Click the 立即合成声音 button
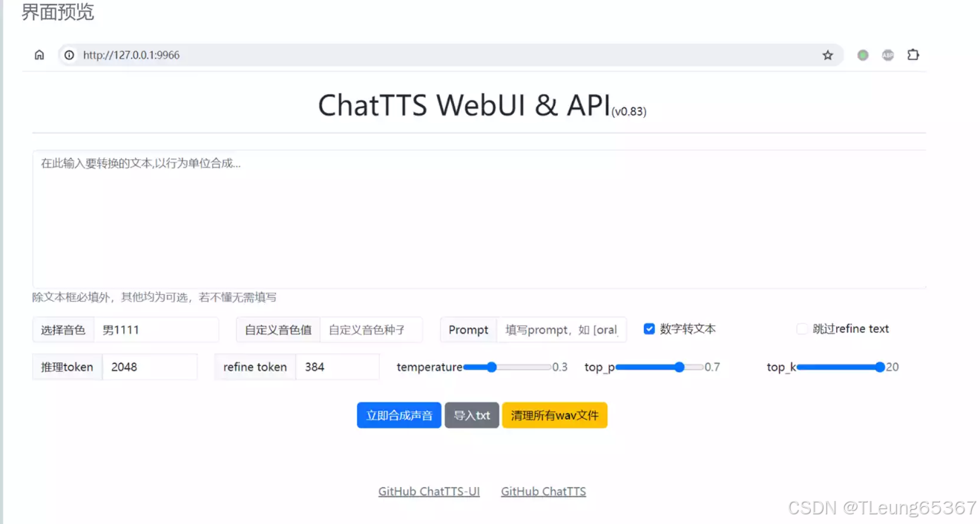Image resolution: width=980 pixels, height=524 pixels. pos(399,415)
